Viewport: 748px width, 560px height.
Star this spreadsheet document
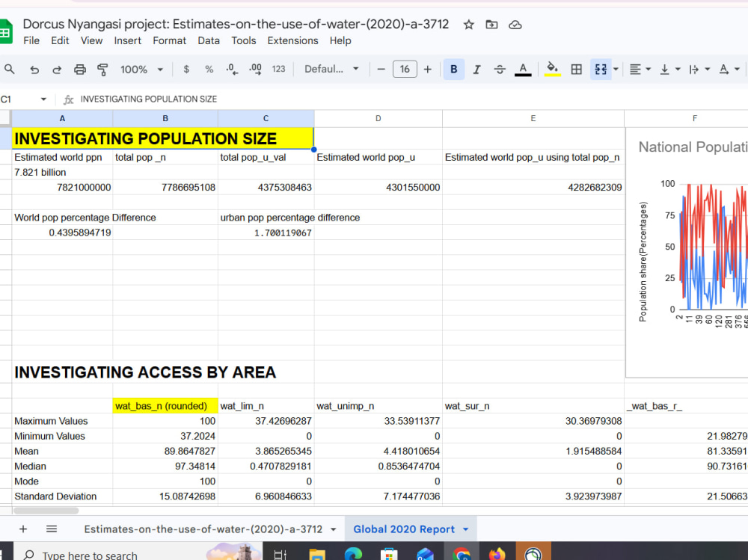(468, 25)
